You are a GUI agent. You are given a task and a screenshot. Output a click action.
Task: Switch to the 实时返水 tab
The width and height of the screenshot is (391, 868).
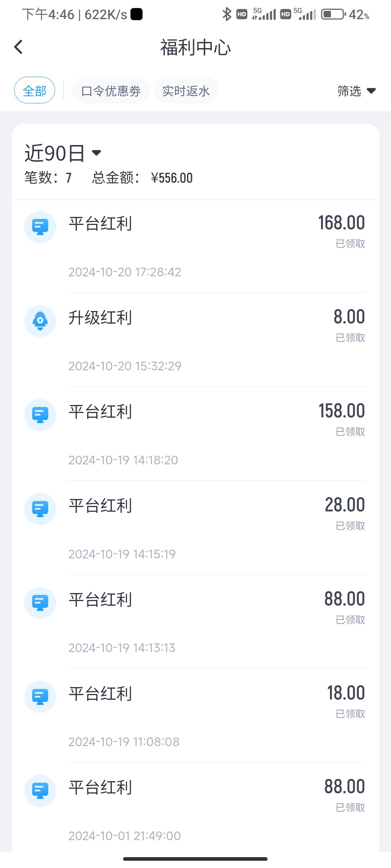(186, 90)
